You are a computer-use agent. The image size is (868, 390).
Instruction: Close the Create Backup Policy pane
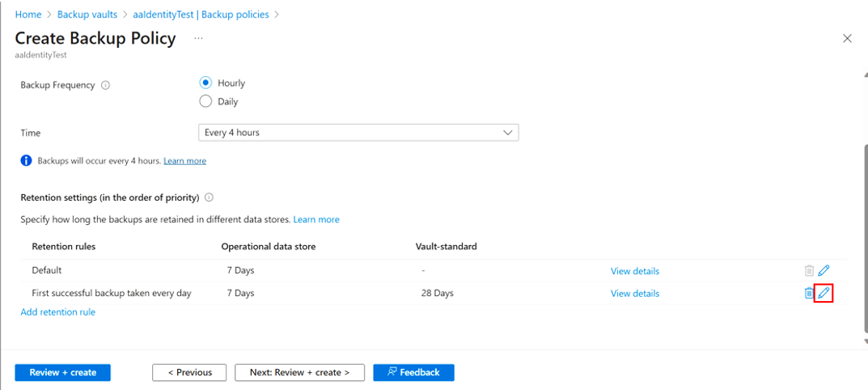point(847,38)
